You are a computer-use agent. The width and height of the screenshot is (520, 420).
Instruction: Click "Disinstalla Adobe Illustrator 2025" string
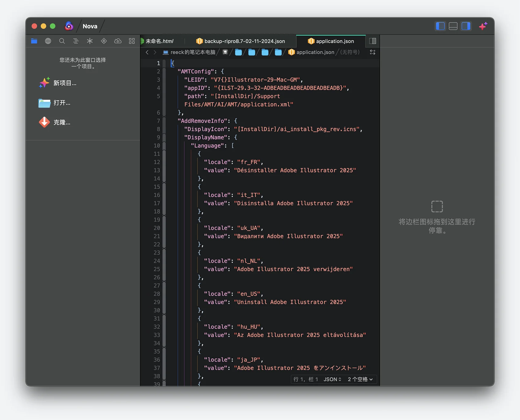(x=293, y=203)
